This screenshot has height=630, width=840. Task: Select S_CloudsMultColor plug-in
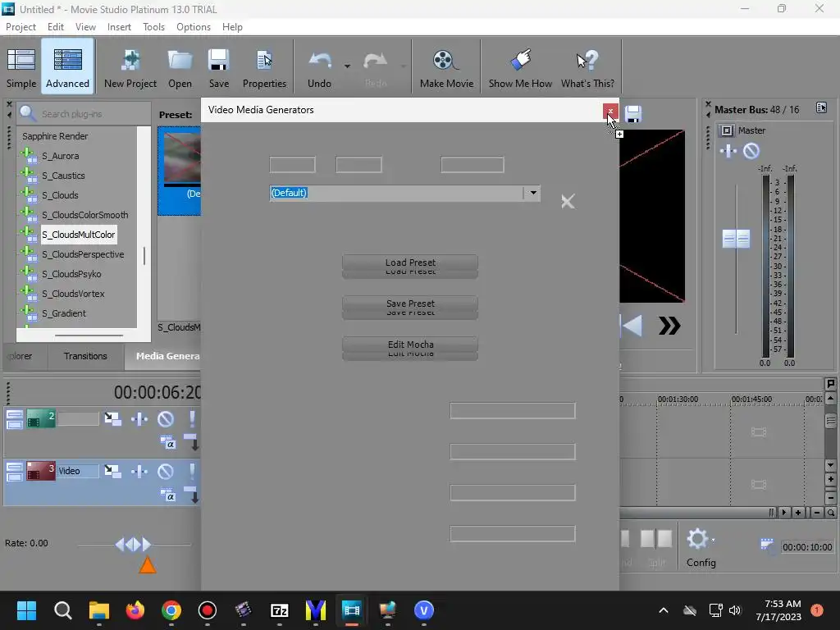click(x=78, y=235)
